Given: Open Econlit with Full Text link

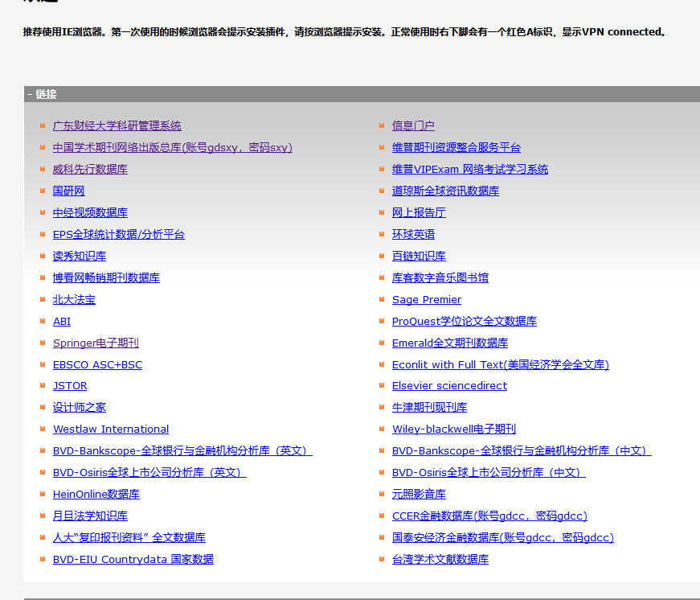Looking at the screenshot, I should pyautogui.click(x=501, y=364).
